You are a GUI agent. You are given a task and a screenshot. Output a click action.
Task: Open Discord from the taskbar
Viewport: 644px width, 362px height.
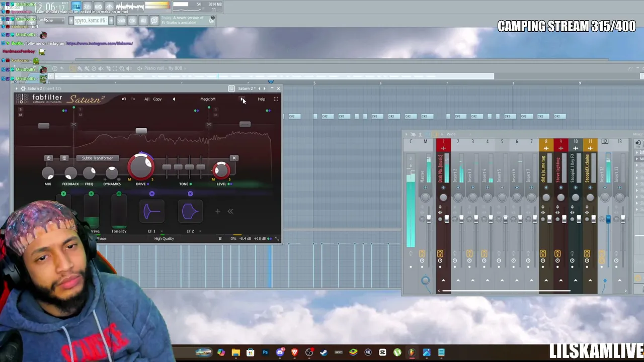coord(280,352)
